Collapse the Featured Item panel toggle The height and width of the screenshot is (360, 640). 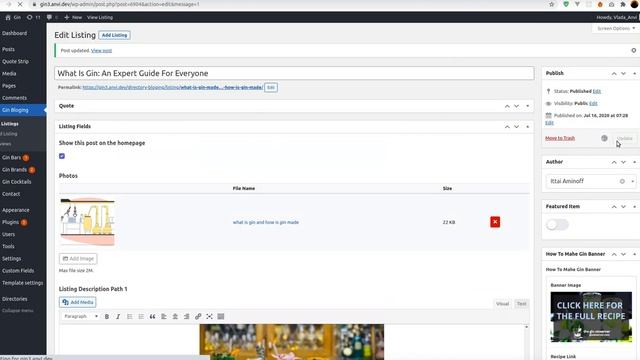coord(635,207)
